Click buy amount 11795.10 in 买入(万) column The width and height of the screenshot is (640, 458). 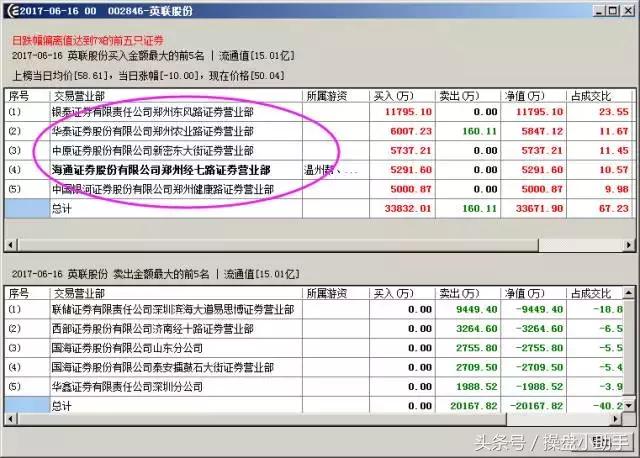408,112
